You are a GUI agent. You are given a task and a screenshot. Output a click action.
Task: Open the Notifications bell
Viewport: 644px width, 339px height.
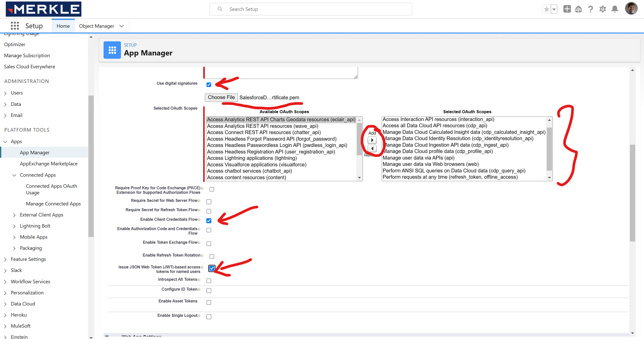pos(615,9)
